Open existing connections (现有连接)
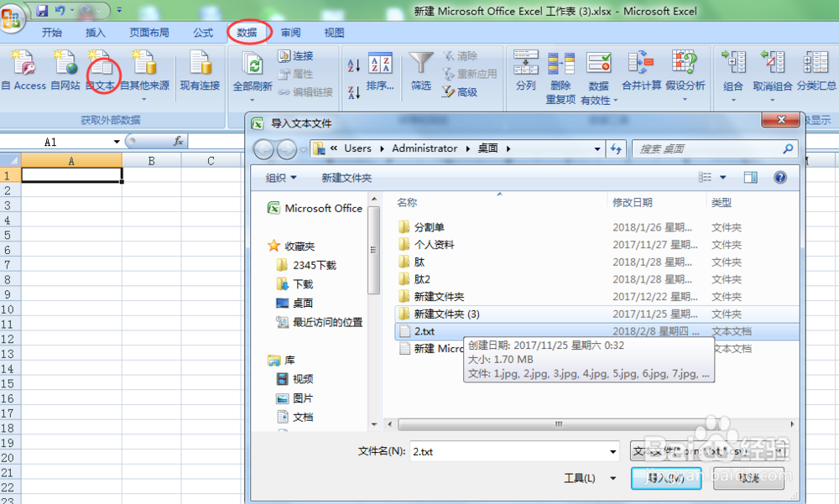839x504 pixels. point(201,70)
